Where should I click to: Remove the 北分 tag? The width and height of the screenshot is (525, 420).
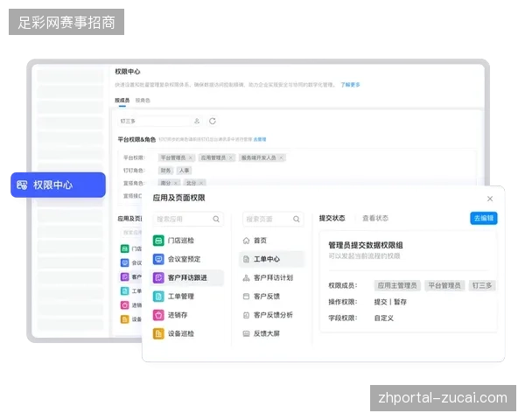(201, 183)
